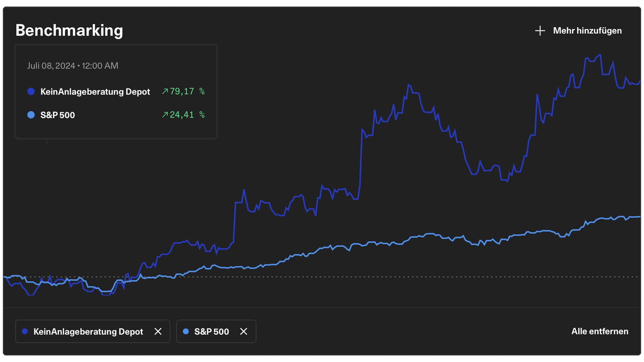Click the Benchmarking heading
This screenshot has height=362, width=644.
[x=69, y=31]
